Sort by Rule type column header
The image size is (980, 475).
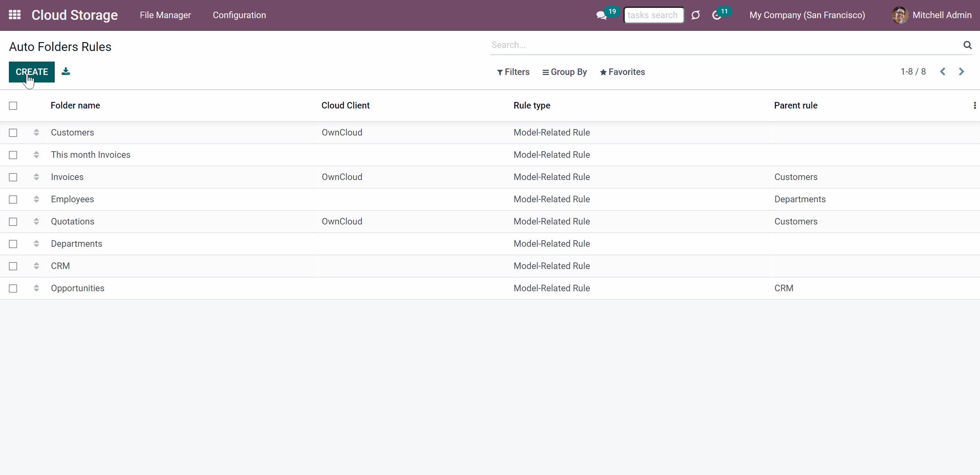coord(532,105)
